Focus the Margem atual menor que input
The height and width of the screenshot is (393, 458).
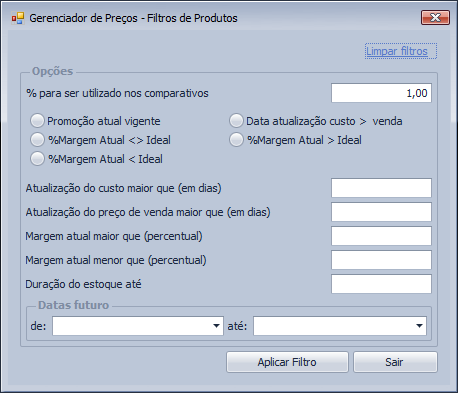[x=381, y=260]
